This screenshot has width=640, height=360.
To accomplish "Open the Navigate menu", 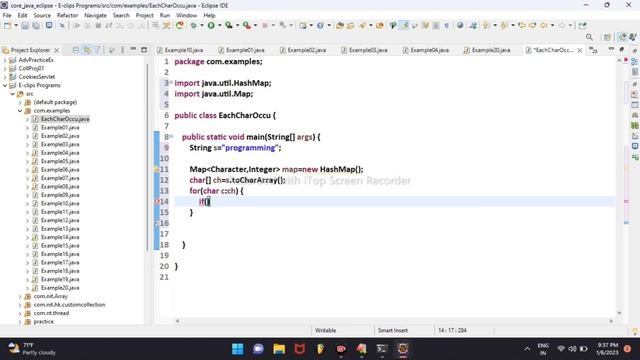I will point(95,15).
